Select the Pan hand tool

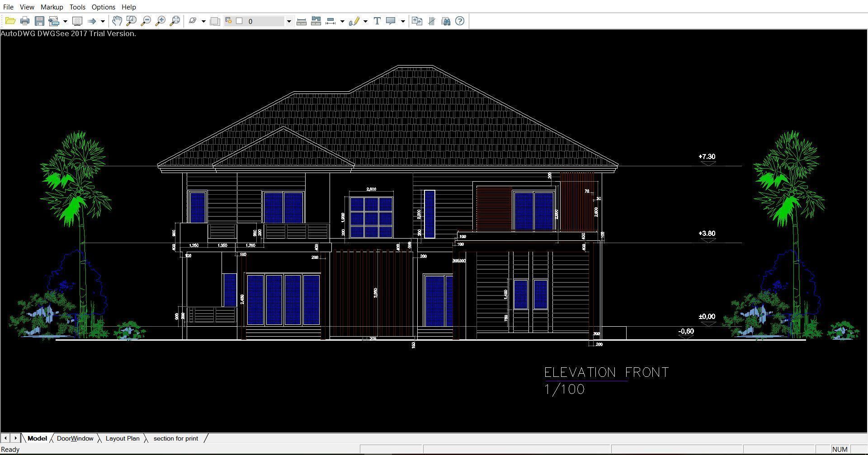coord(117,21)
